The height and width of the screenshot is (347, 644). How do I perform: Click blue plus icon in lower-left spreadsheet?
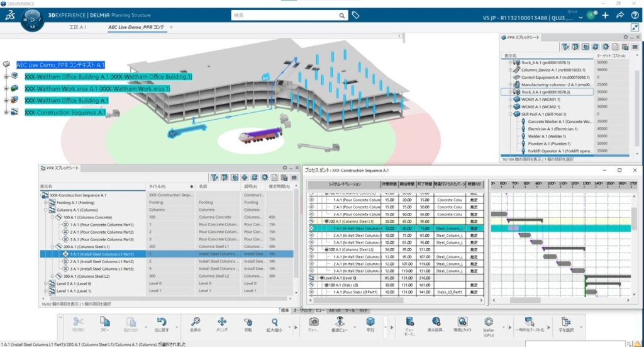[x=245, y=178]
